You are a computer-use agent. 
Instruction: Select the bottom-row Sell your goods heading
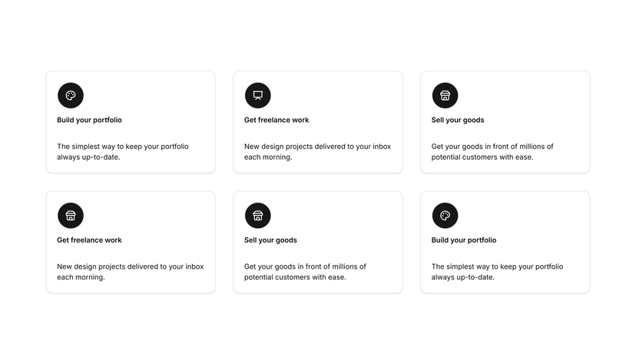pyautogui.click(x=270, y=240)
